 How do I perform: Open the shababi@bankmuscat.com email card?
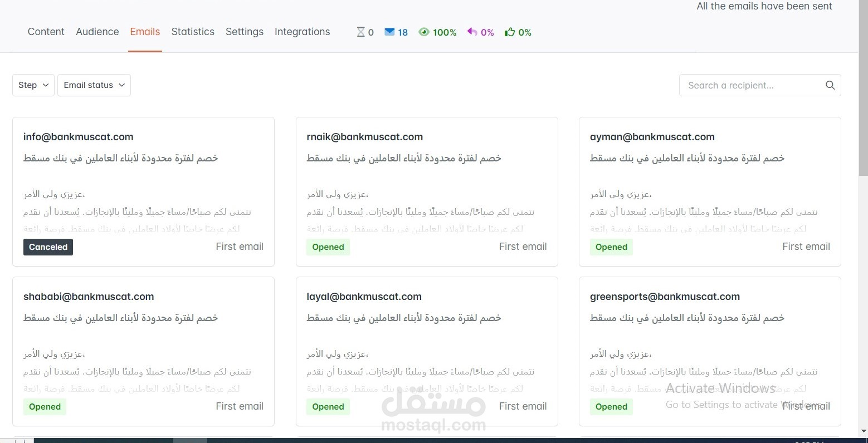point(143,352)
